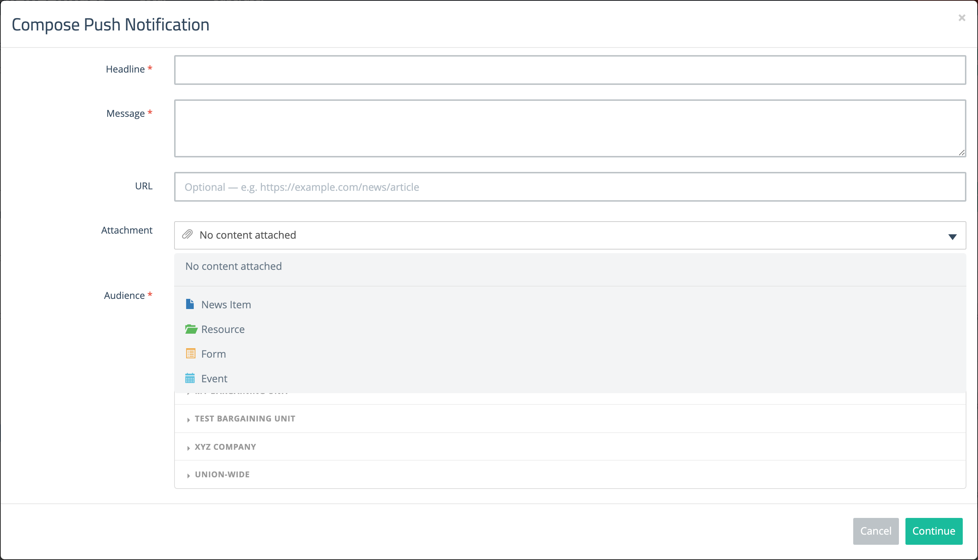This screenshot has height=560, width=978.
Task: Choose Form from attachment list
Action: (570, 354)
